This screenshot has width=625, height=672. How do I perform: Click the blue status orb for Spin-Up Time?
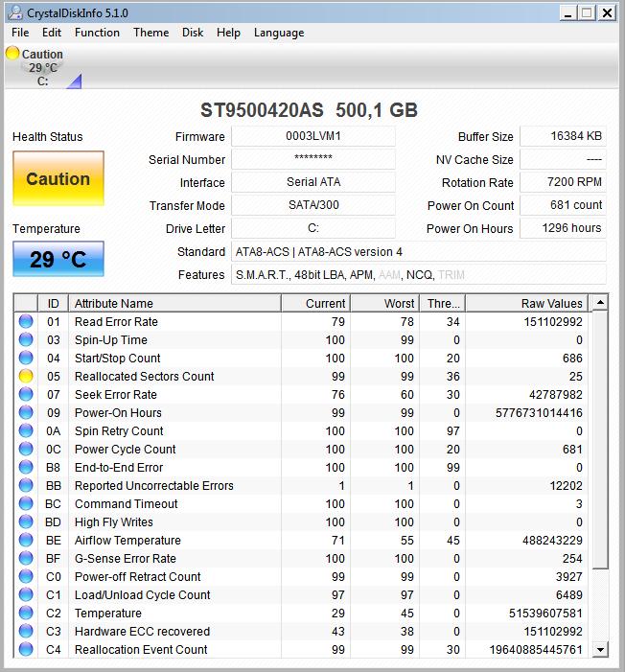[x=26, y=340]
